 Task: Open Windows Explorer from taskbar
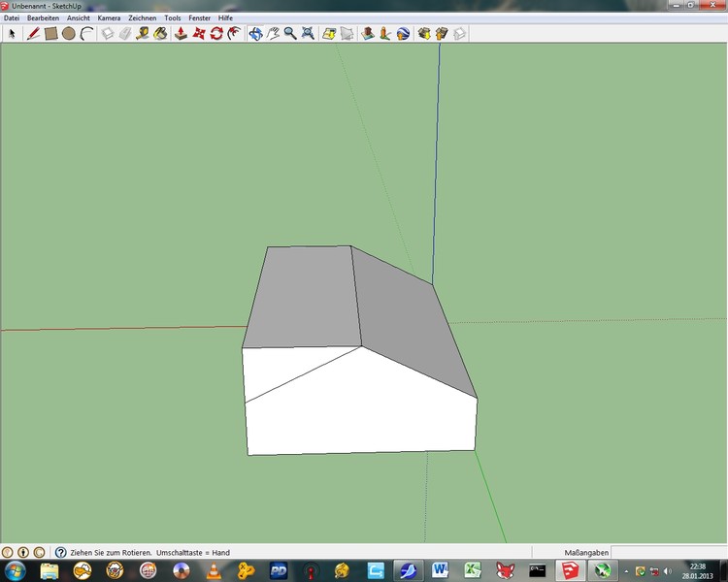pyautogui.click(x=50, y=570)
